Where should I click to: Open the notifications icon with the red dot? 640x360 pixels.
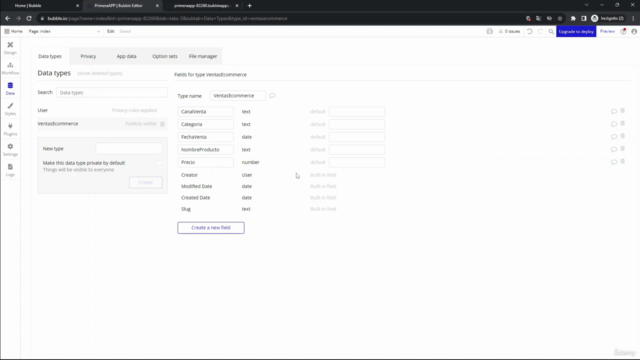623,31
